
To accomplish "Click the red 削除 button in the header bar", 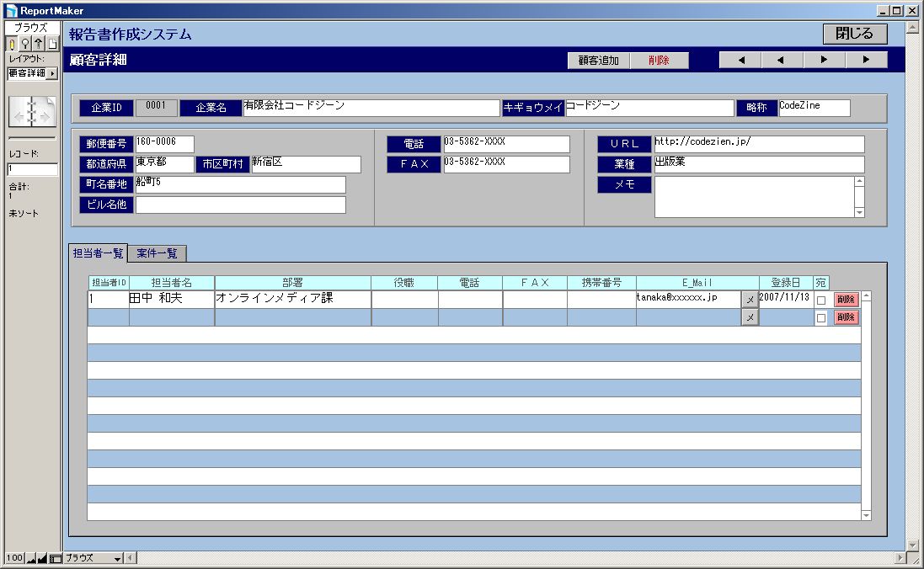I will coord(660,61).
